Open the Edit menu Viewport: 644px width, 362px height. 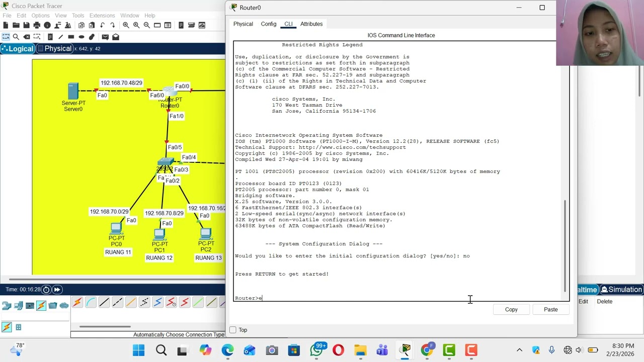point(21,16)
